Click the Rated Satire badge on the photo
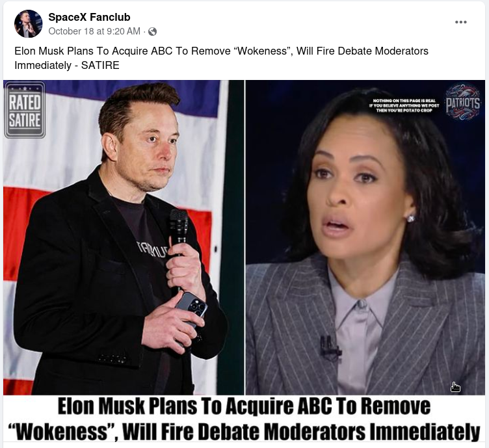The width and height of the screenshot is (489, 448). [25, 110]
